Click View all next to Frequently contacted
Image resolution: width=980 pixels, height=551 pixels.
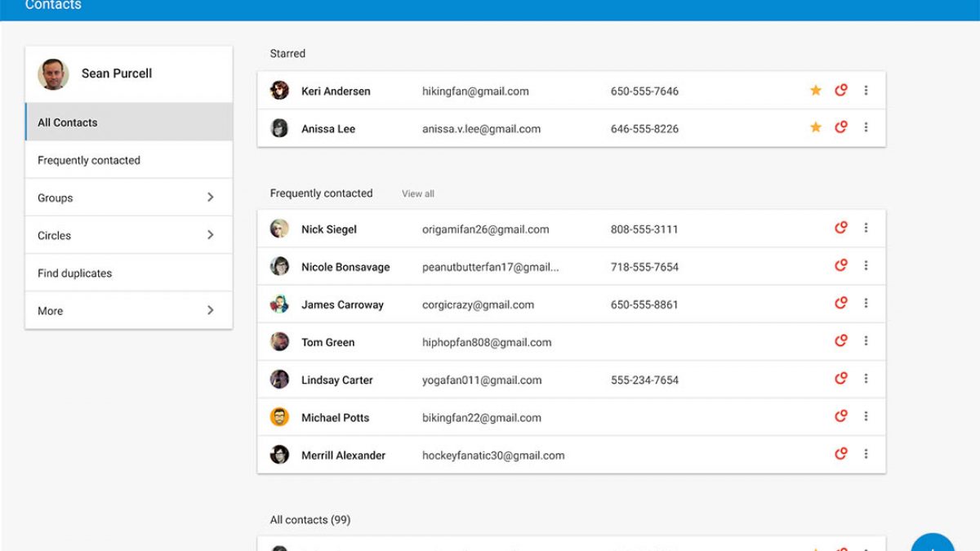tap(417, 194)
